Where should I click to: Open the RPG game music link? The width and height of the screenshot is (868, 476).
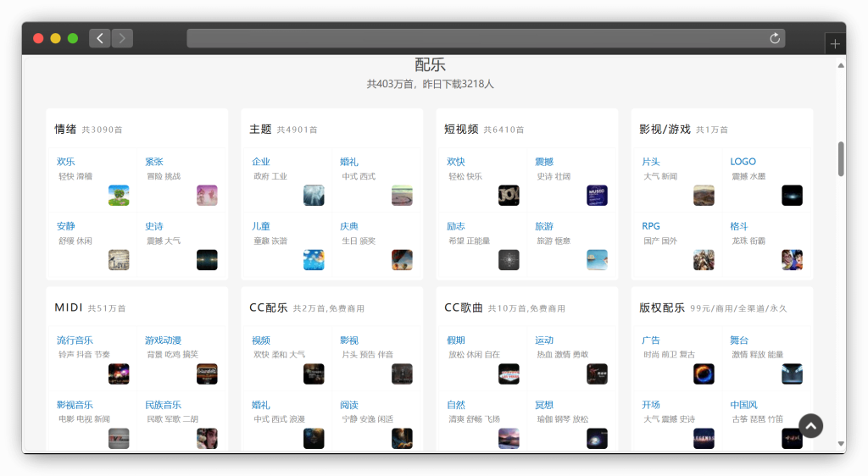[651, 226]
